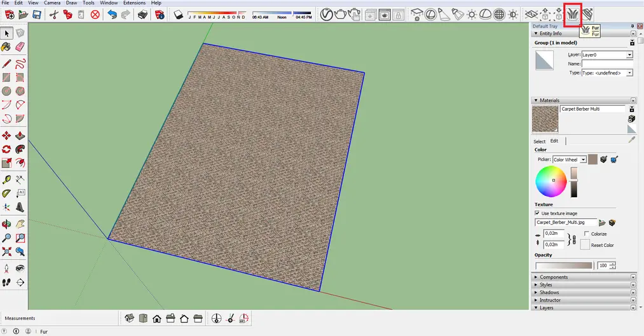
Task: Collapse the Entity Info panel
Action: coord(535,33)
